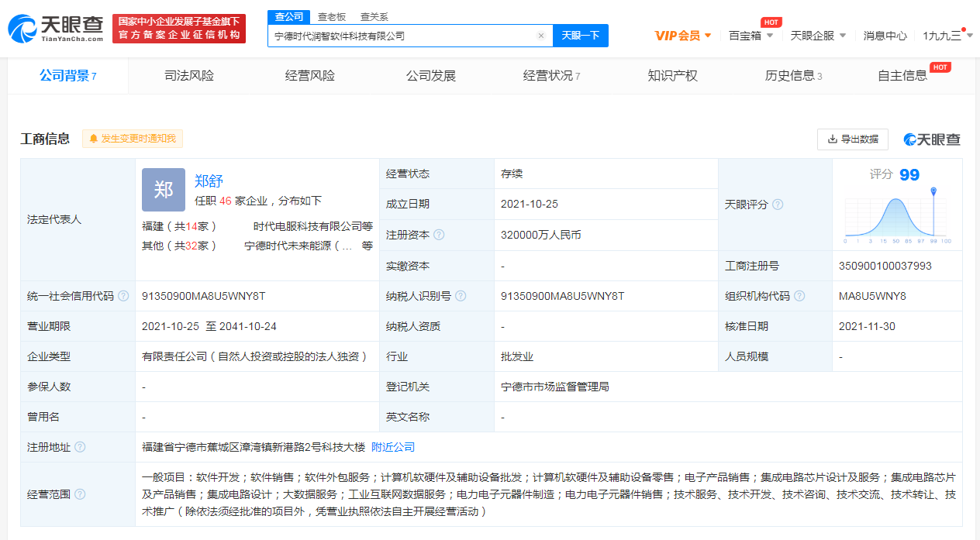Switch to the 公司发展 tab

tap(431, 76)
